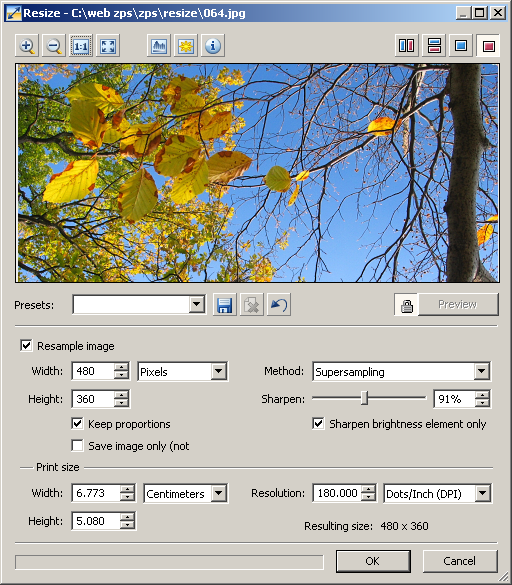Open the Presets dropdown list

point(197,305)
